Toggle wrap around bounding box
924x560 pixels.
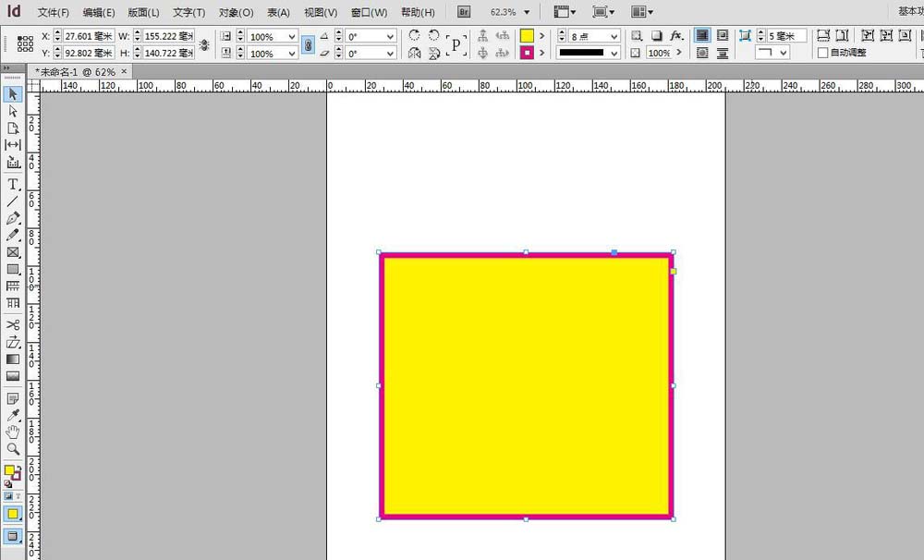[x=723, y=35]
